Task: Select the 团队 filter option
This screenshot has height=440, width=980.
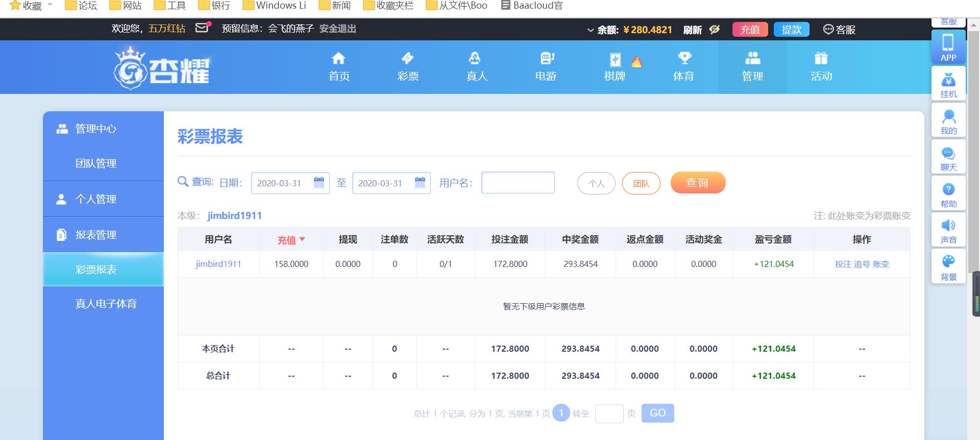Action: [641, 183]
